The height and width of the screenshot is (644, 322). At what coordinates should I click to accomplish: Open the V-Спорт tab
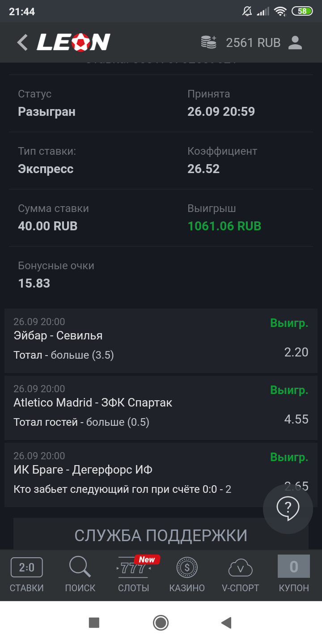click(x=241, y=575)
